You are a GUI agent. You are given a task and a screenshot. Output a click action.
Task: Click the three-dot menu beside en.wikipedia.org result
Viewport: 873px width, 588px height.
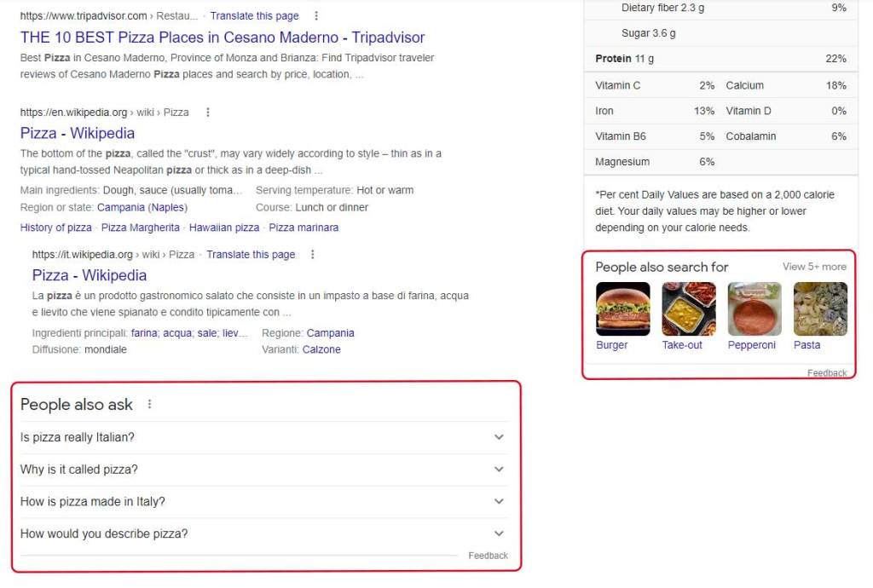point(207,112)
